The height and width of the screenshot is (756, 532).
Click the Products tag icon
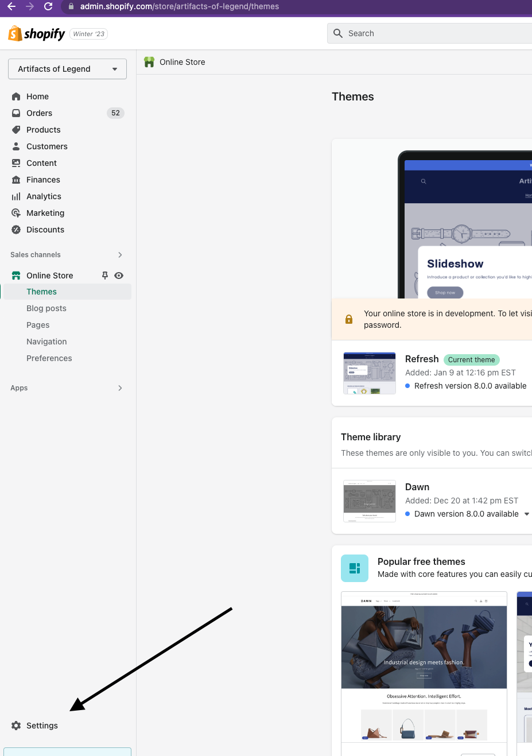pos(16,130)
